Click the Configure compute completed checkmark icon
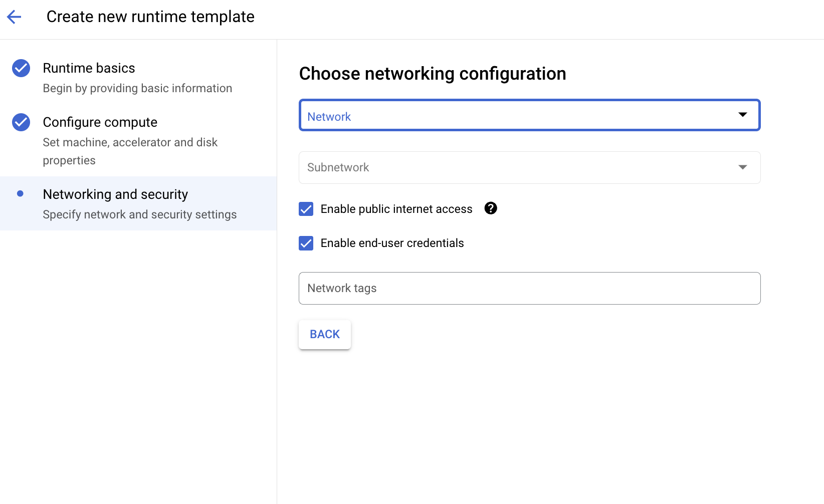Image resolution: width=824 pixels, height=504 pixels. click(21, 122)
